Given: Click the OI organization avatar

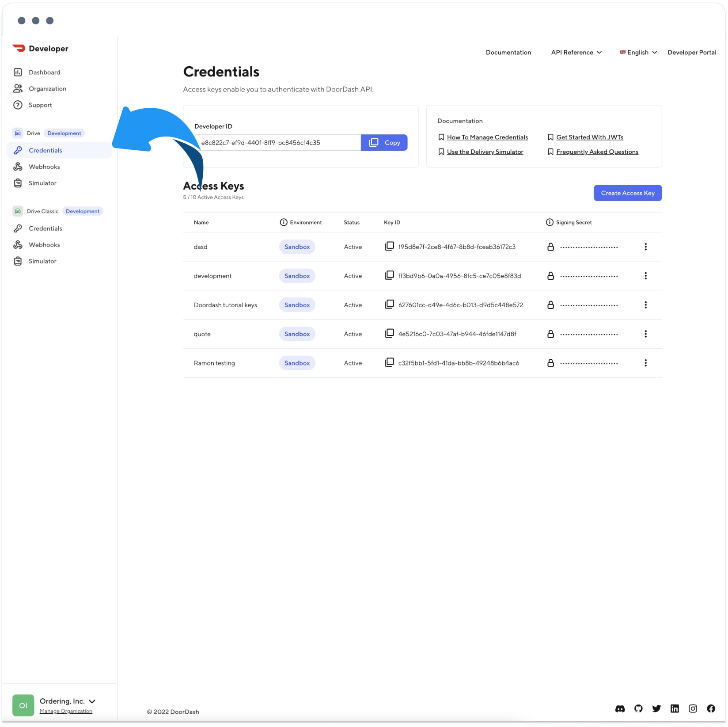Looking at the screenshot, I should click(x=23, y=705).
